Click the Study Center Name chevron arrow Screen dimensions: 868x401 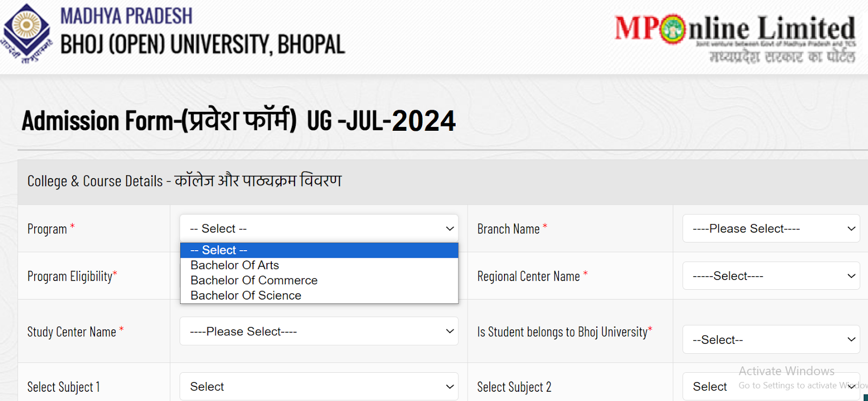(x=450, y=331)
